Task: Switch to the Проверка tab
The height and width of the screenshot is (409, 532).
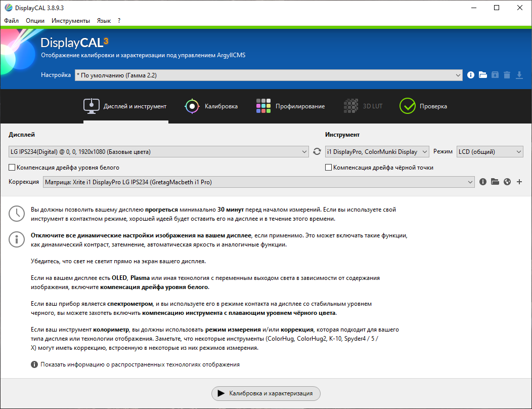Action: tap(423, 106)
